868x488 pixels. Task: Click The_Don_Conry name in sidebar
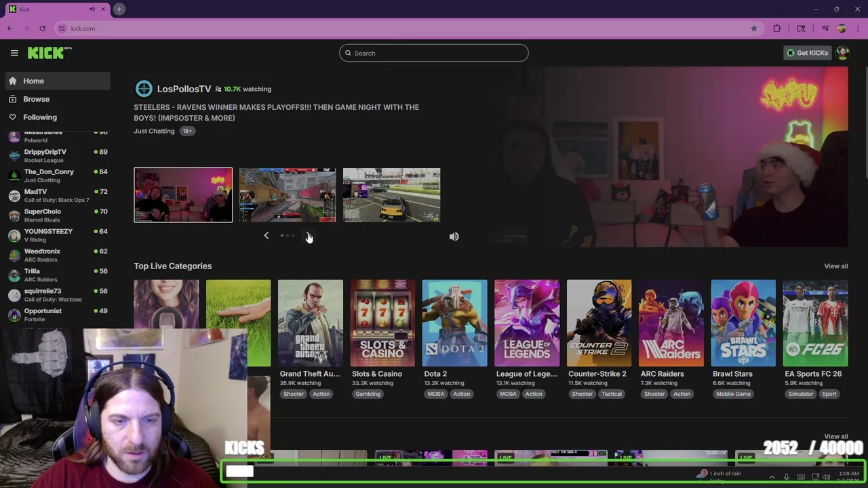click(49, 171)
